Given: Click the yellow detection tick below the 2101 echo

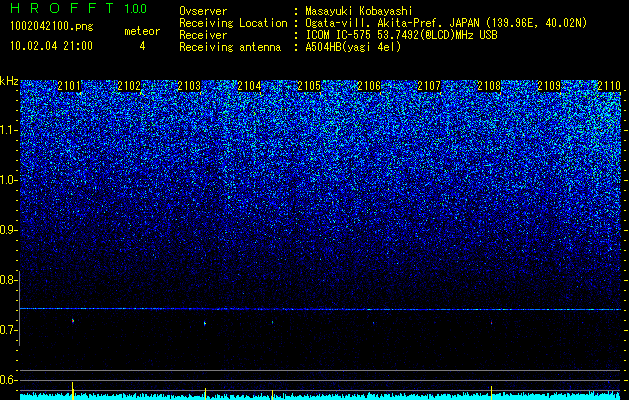Looking at the screenshot, I should [x=73, y=391].
